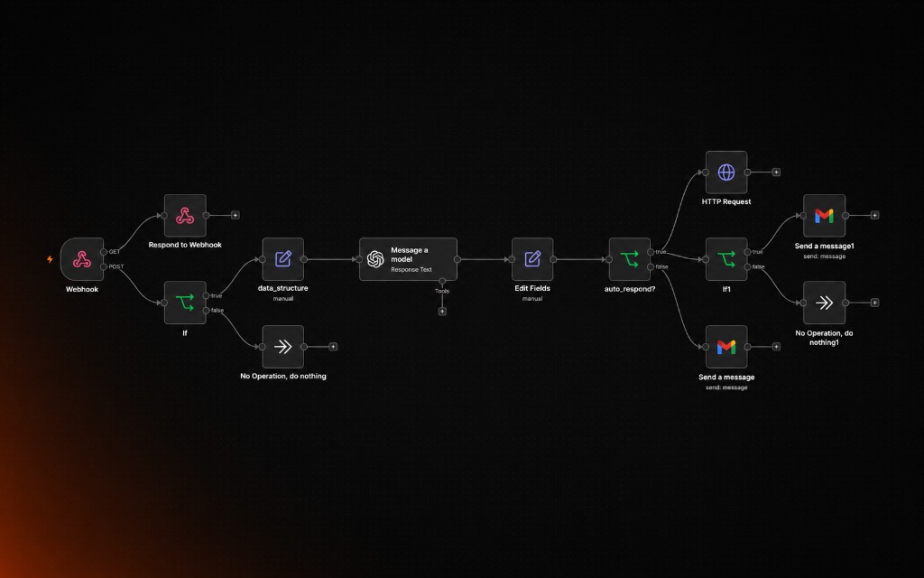Click the false output of the If node
Image resolution: width=924 pixels, height=578 pixels.
pyautogui.click(x=207, y=311)
